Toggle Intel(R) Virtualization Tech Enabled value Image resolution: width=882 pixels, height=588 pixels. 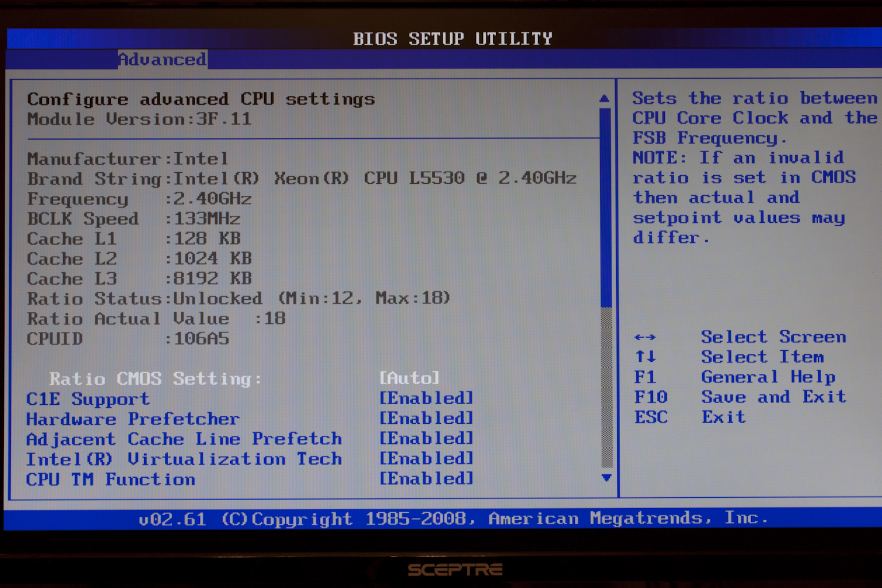(426, 458)
